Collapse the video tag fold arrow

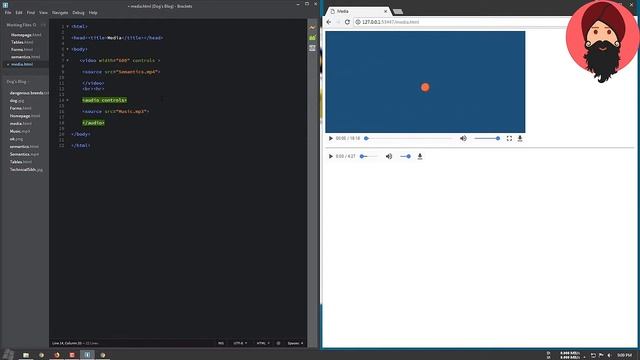pos(68,60)
